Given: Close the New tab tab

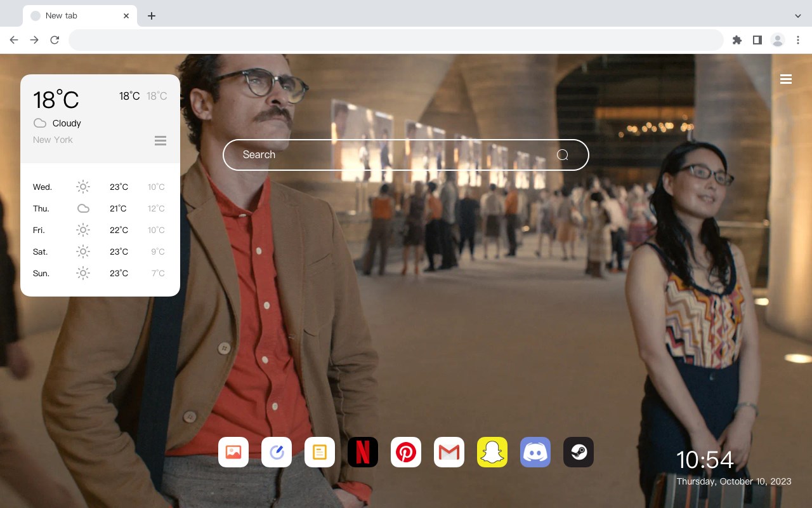Looking at the screenshot, I should tap(126, 16).
